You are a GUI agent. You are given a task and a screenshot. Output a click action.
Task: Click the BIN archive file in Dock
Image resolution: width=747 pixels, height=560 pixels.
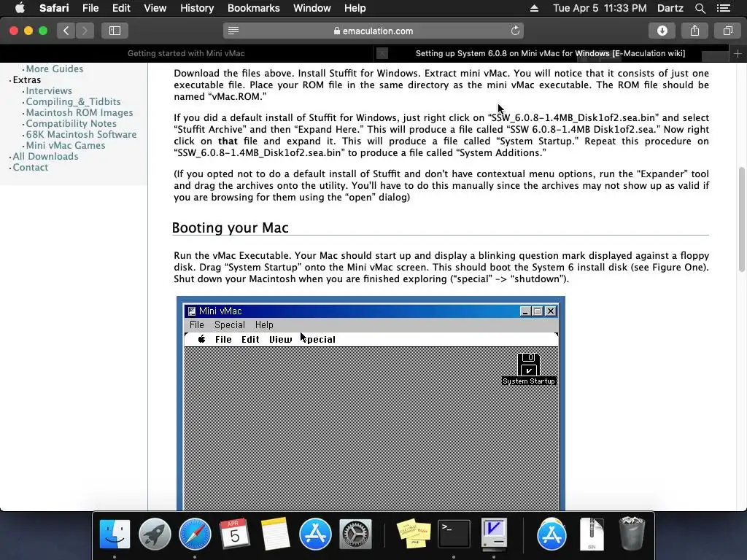pos(592,534)
